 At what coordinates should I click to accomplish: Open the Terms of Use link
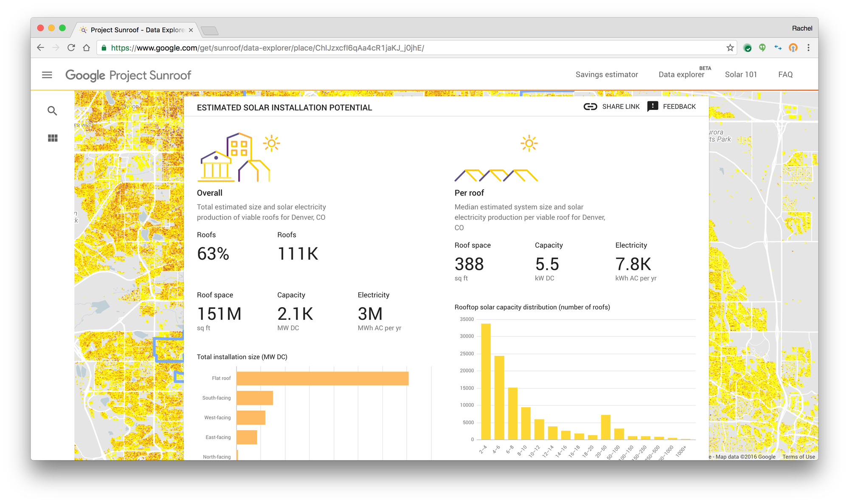coord(798,456)
